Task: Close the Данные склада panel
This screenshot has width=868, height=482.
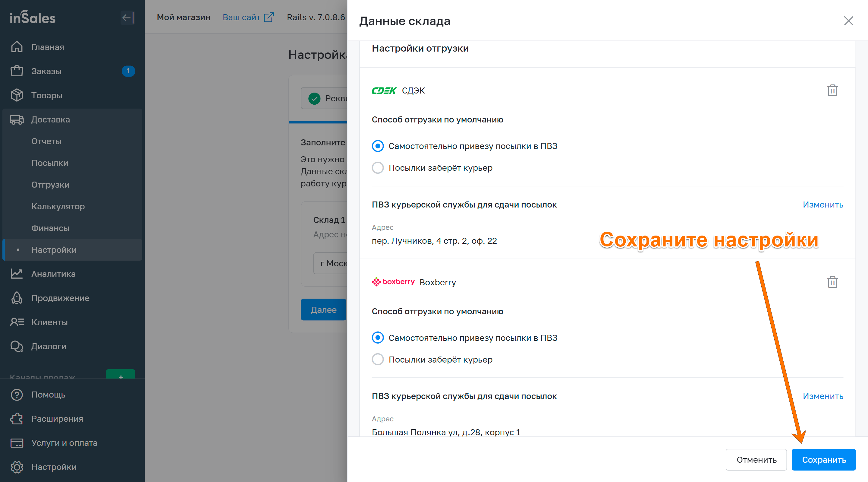Action: (848, 21)
